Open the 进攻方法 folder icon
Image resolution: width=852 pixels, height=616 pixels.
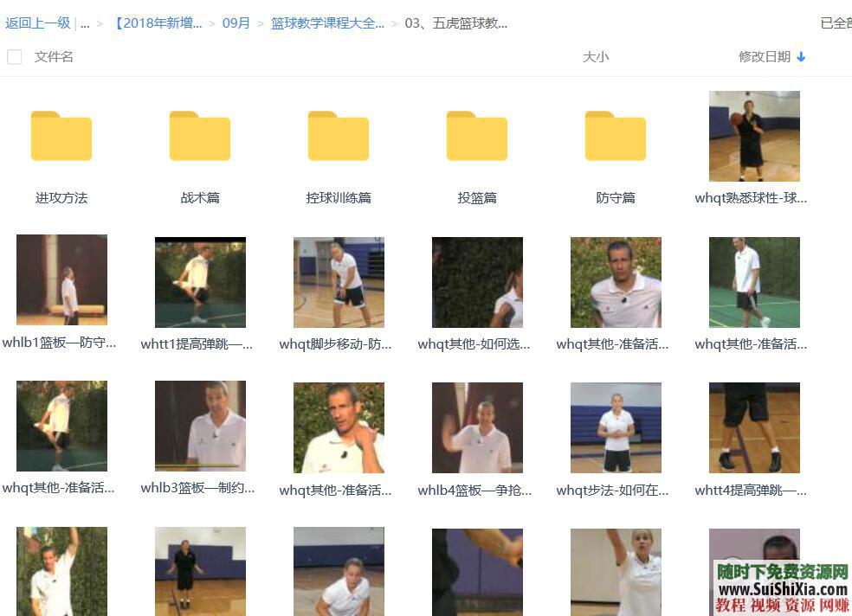pyautogui.click(x=61, y=136)
